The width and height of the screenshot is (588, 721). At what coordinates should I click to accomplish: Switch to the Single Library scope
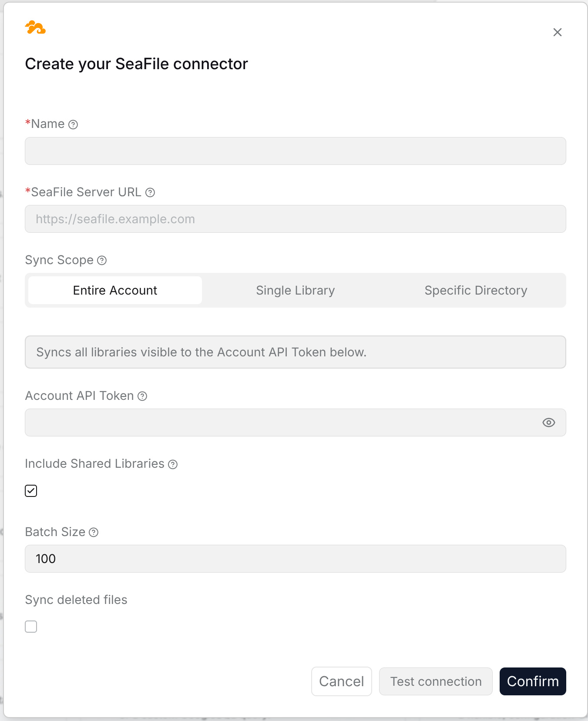click(296, 290)
